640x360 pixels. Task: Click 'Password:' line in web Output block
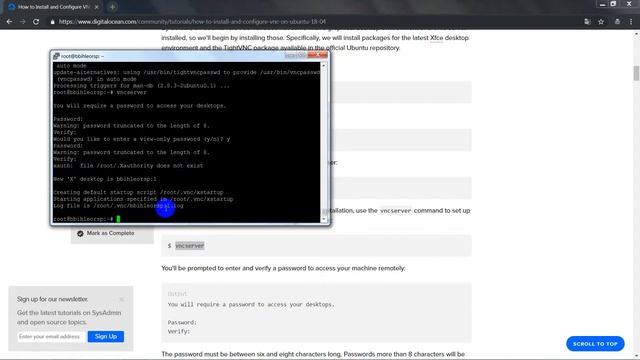(182, 322)
